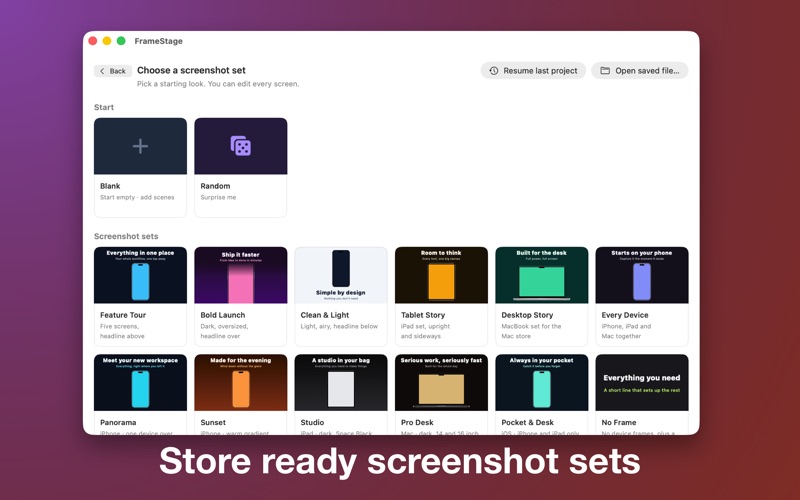Screen dimensions: 800x500
Task: Click the Panorama label
Action: 118,422
